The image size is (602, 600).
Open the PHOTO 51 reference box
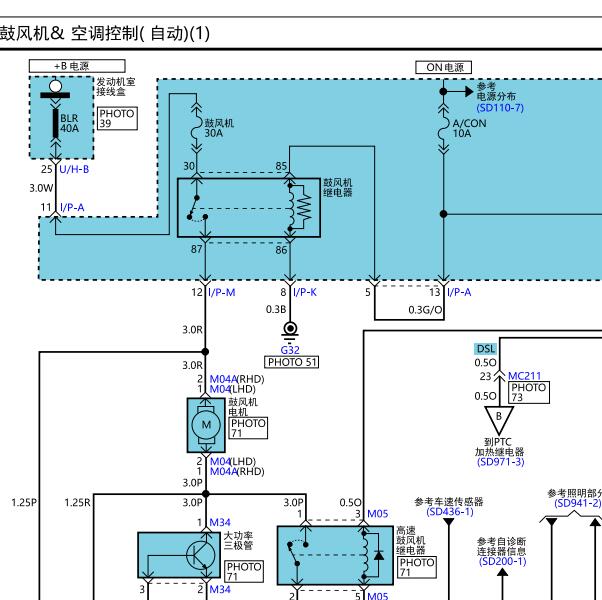pyautogui.click(x=292, y=362)
